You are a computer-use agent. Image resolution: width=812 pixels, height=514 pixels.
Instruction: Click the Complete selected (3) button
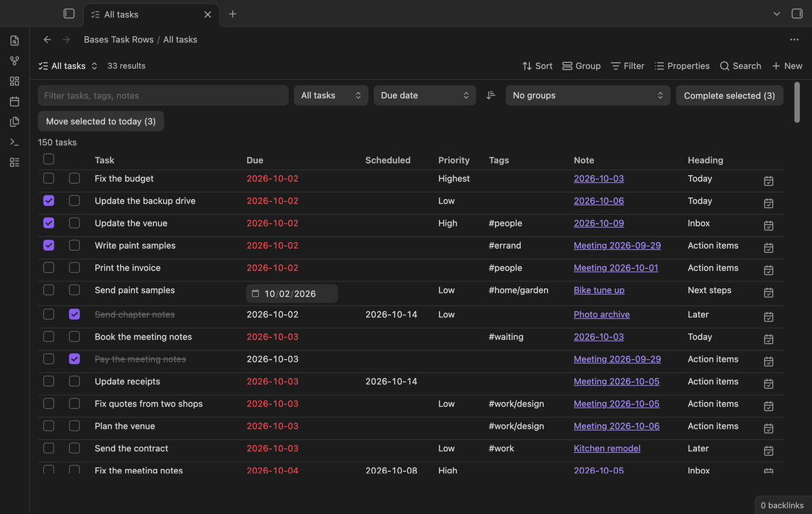[x=729, y=95]
